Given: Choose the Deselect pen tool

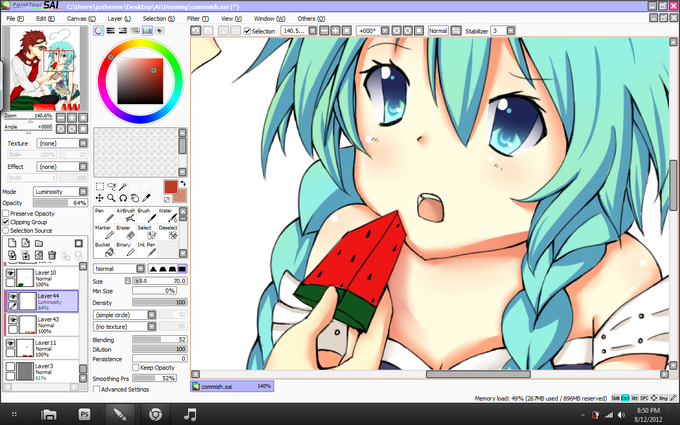Looking at the screenshot, I should pyautogui.click(x=168, y=232).
